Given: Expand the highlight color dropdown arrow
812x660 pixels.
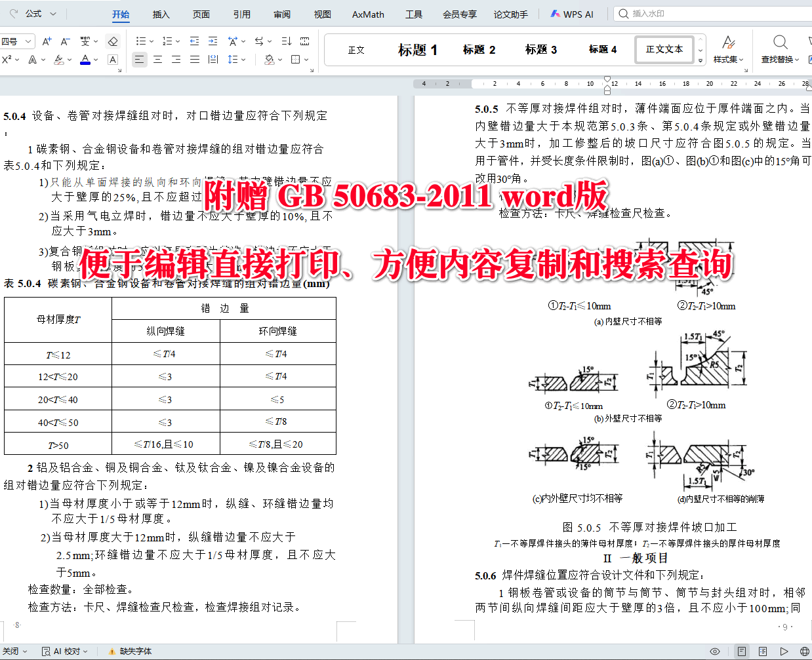Looking at the screenshot, I should [x=69, y=60].
